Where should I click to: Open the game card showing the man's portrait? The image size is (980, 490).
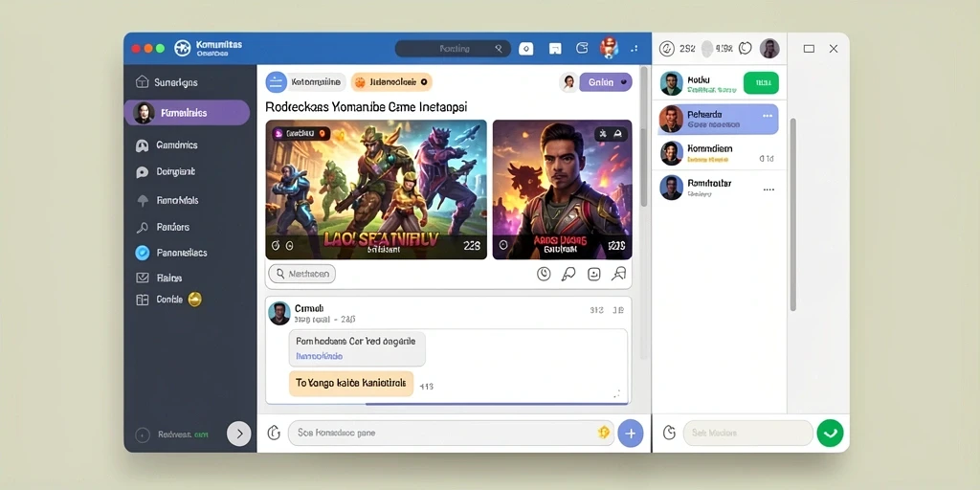563,189
